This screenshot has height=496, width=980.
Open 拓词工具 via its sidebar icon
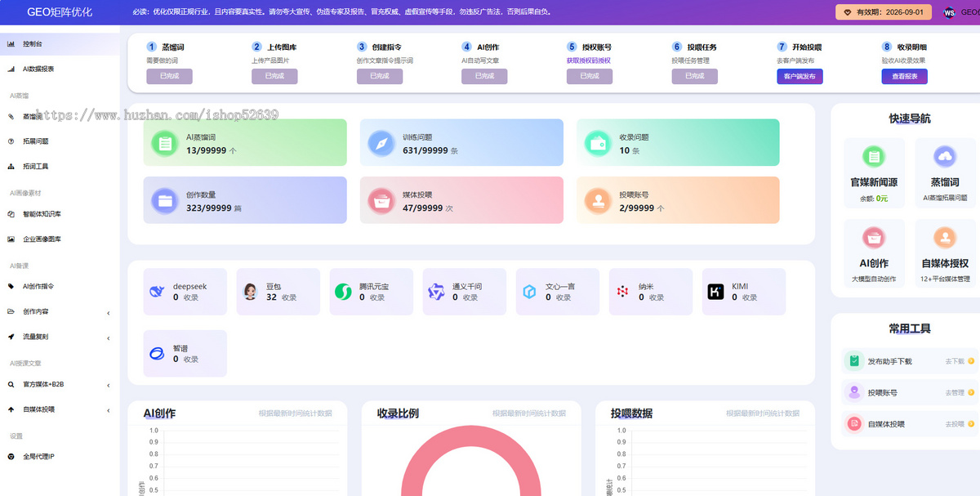[11, 166]
